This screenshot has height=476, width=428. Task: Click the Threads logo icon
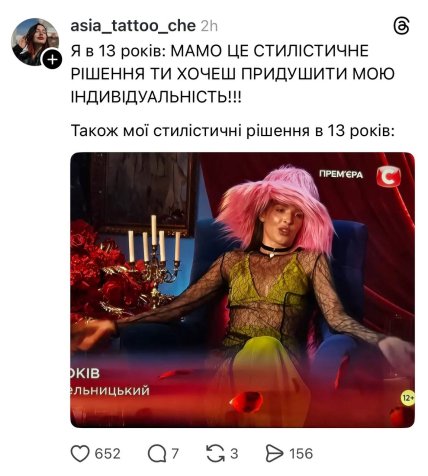[x=401, y=26]
